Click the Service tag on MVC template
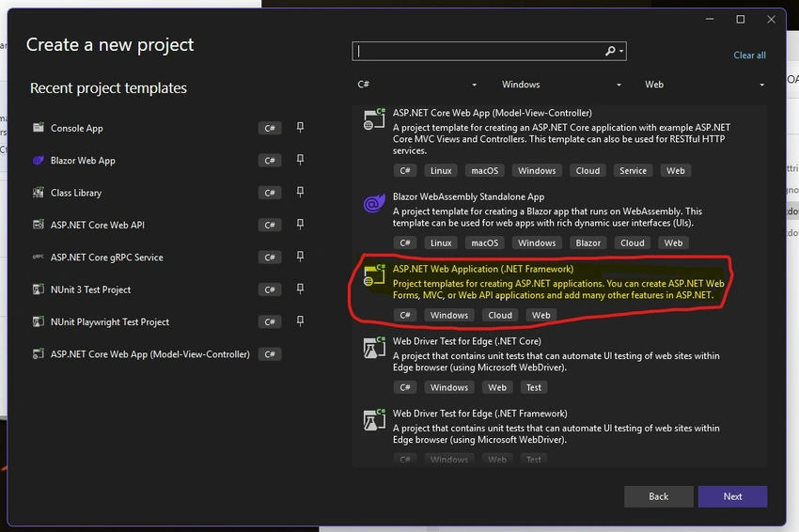This screenshot has width=799, height=532. (633, 171)
